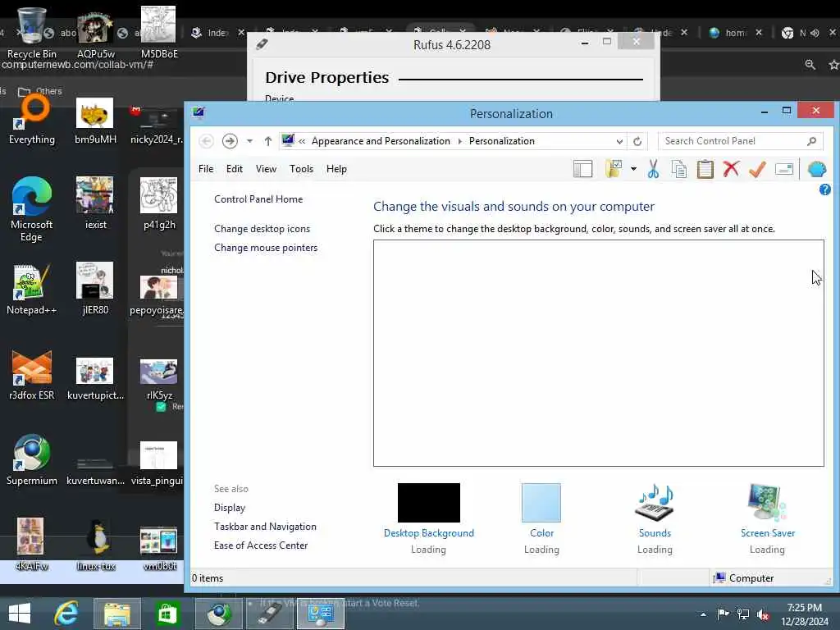Click the folder options icon in toolbar
The width and height of the screenshot is (840, 630).
(x=614, y=169)
